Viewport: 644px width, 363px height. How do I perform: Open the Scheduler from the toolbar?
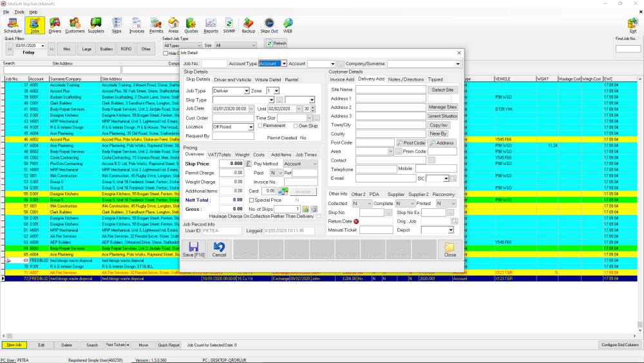click(12, 25)
